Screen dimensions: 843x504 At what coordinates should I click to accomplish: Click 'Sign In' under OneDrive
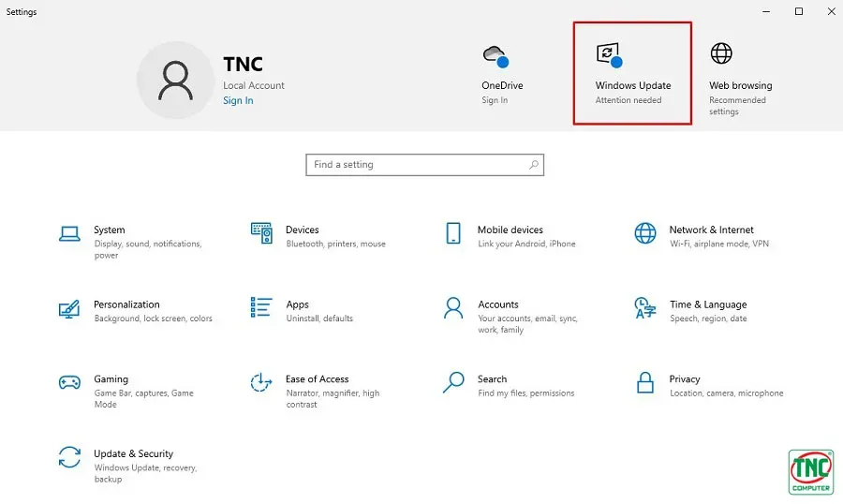click(x=495, y=100)
